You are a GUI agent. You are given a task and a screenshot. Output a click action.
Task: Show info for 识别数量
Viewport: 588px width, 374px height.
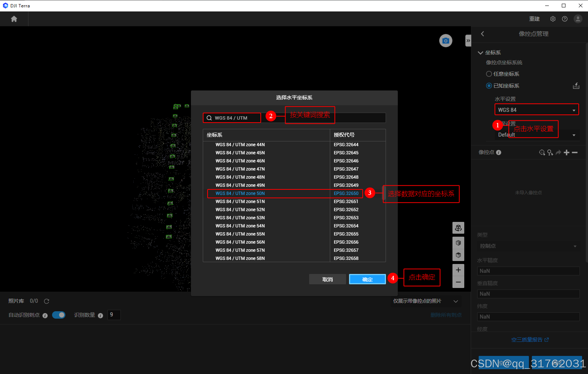100,316
